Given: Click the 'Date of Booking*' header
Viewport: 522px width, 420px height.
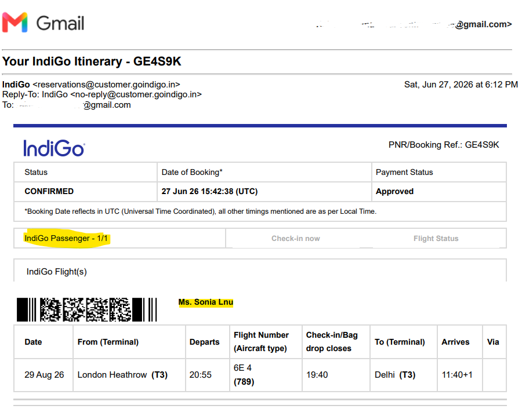Looking at the screenshot, I should [x=192, y=172].
